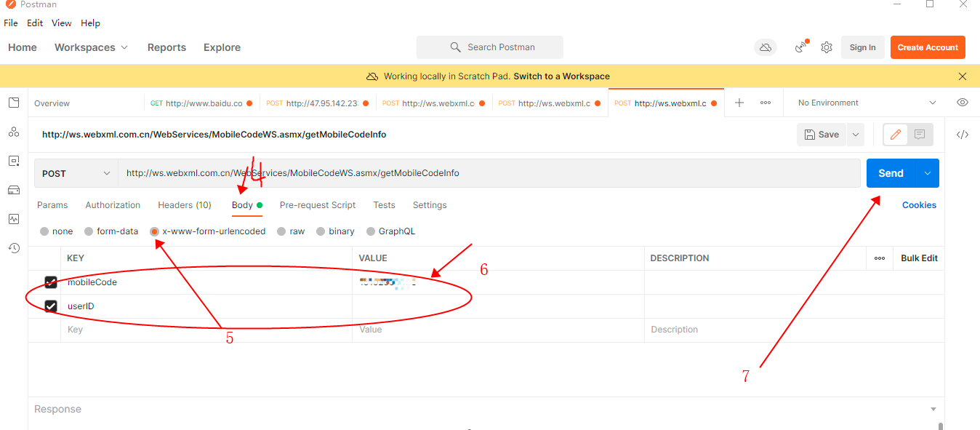The image size is (980, 430).
Task: Open the comments icon
Action: 920,135
